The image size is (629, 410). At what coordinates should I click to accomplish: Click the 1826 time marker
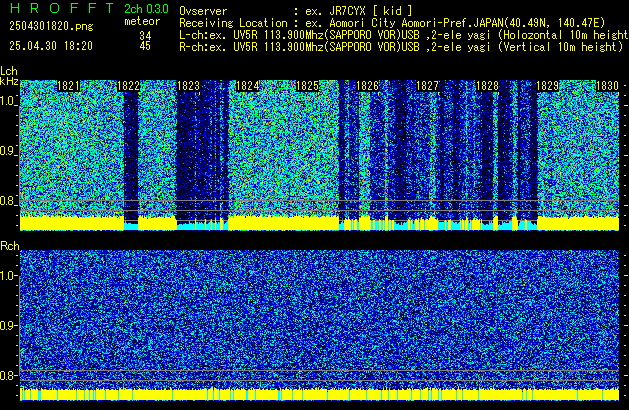367,86
